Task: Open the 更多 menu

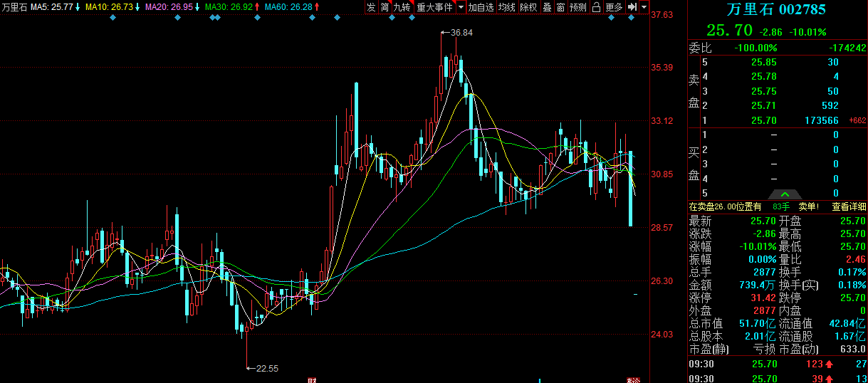Action: [614, 7]
